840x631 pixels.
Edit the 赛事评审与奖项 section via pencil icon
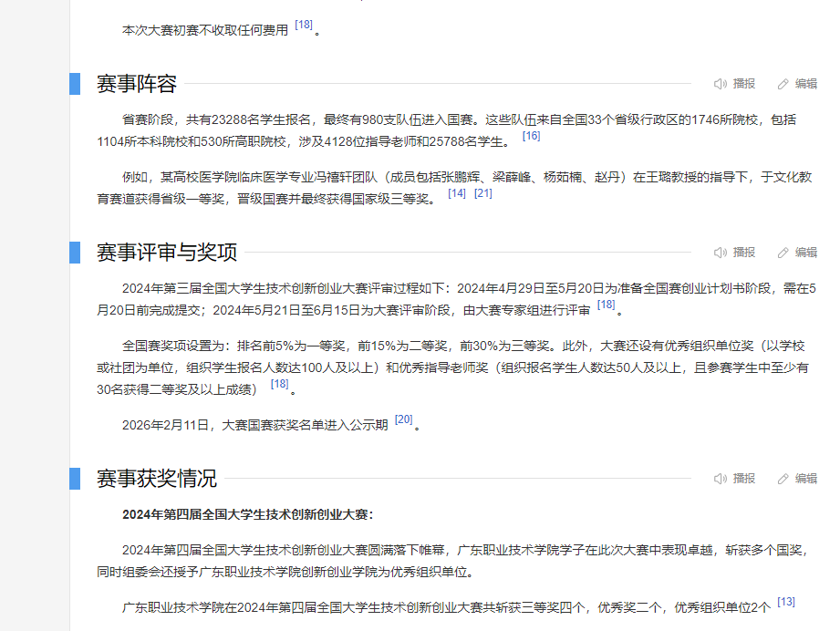click(x=783, y=253)
